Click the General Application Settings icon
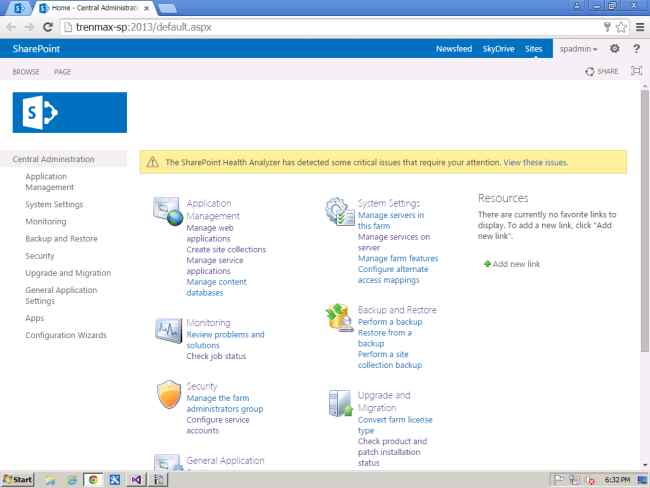 tap(168, 462)
